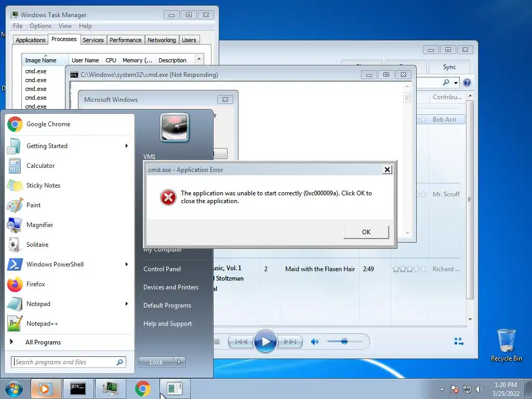Click OK in Application Error dialog
The width and height of the screenshot is (532, 399).
pos(366,232)
